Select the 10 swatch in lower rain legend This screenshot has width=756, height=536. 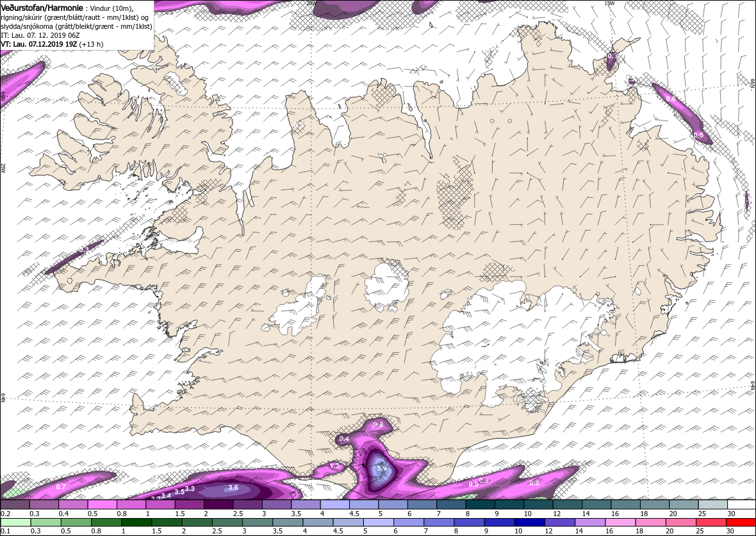click(x=529, y=523)
